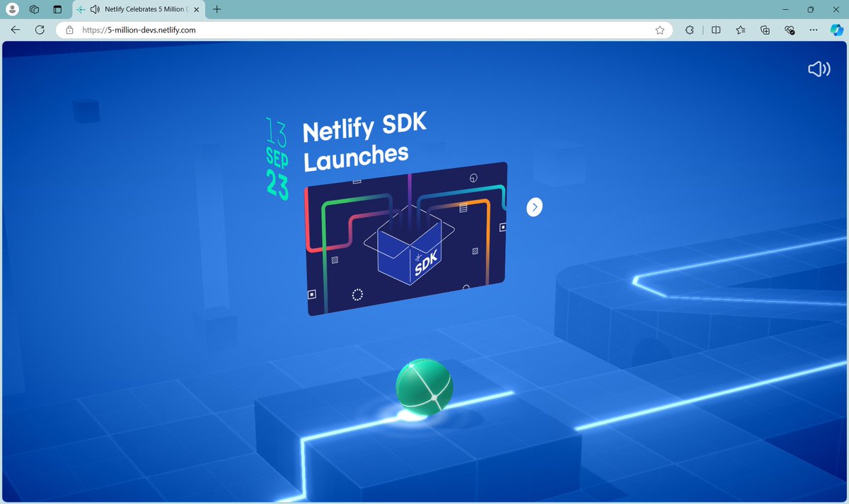Viewport: 849px width, 504px height.
Task: Open the Settings and more menu
Action: 813,30
